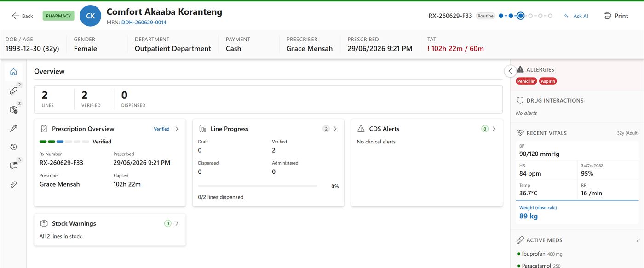Select the Penicillin allergy tag
The height and width of the screenshot is (268, 644).
coord(526,81)
